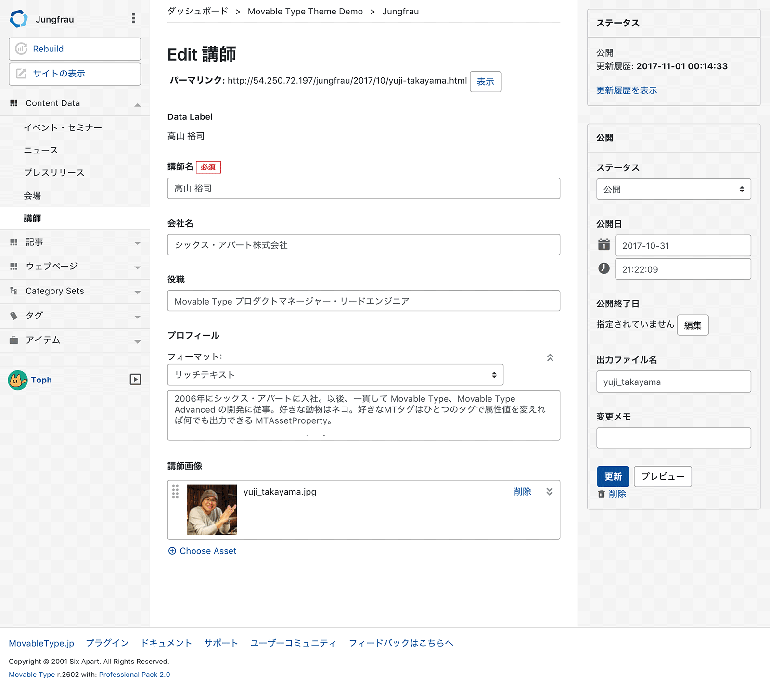Click the 更新 button
770x700 pixels.
613,476
